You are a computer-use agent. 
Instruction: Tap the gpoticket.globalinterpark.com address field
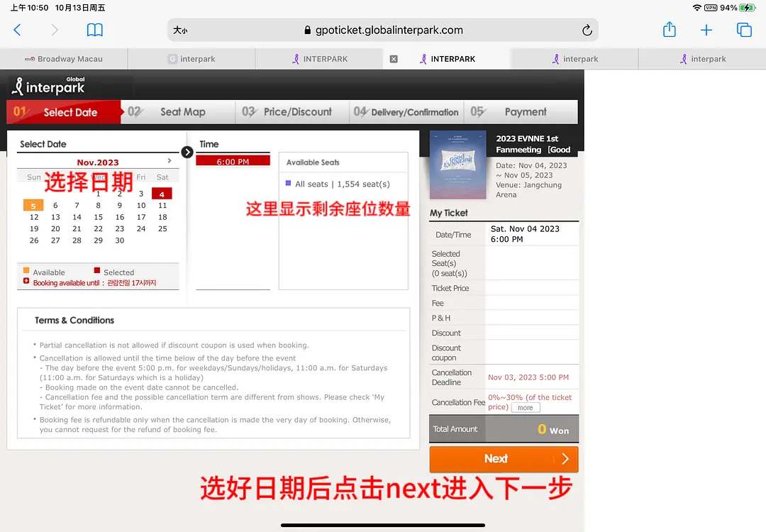click(383, 31)
